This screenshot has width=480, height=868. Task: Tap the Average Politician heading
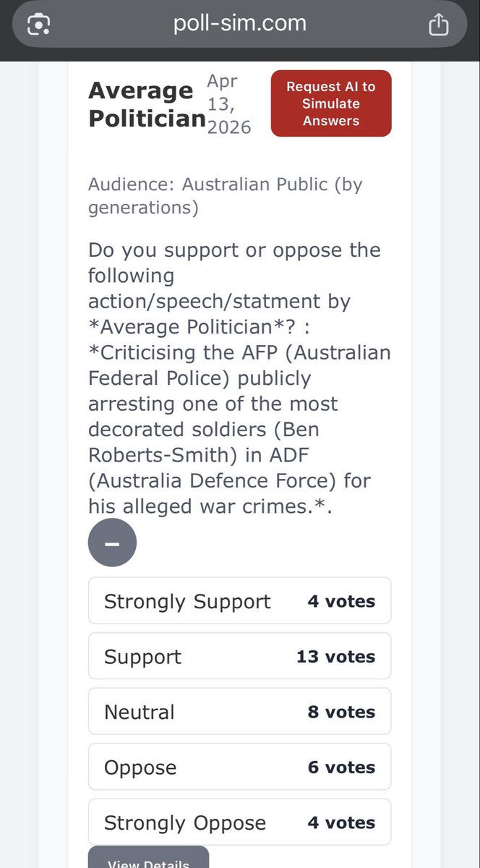(x=147, y=104)
